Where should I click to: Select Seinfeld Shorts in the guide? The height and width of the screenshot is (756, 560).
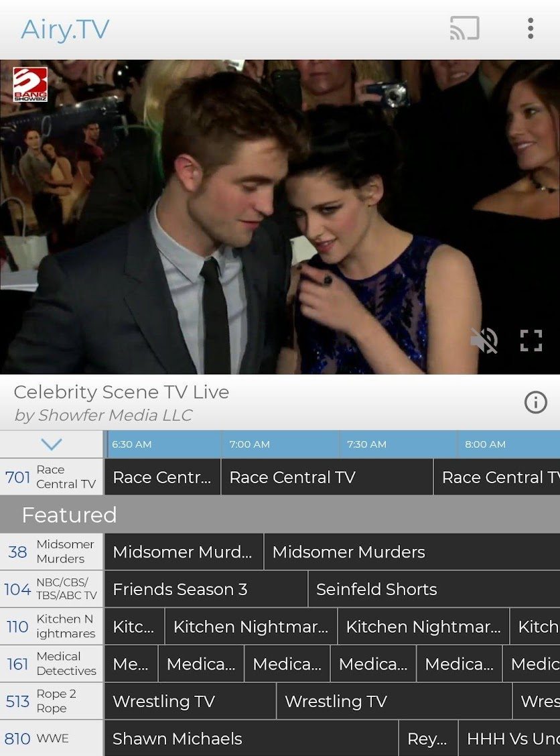tap(376, 589)
